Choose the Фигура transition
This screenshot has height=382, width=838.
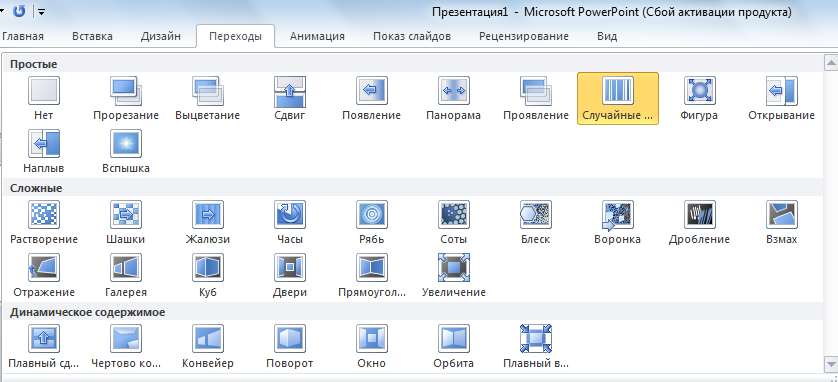699,98
